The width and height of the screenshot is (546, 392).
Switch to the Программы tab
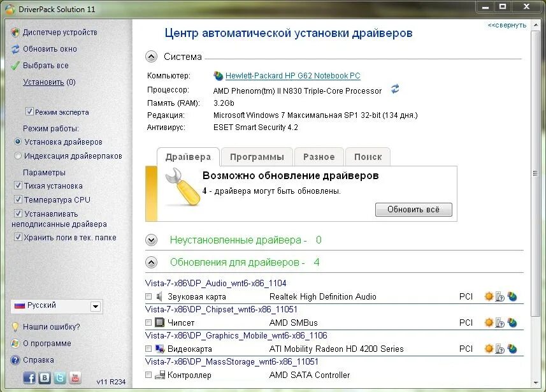click(x=257, y=157)
